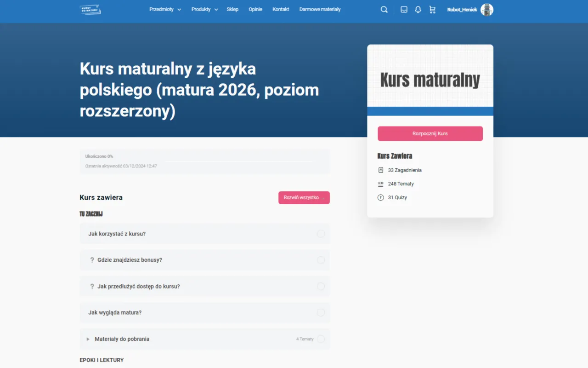Click the Robot_Heniek avatar picture
The image size is (588, 368).
tap(486, 10)
